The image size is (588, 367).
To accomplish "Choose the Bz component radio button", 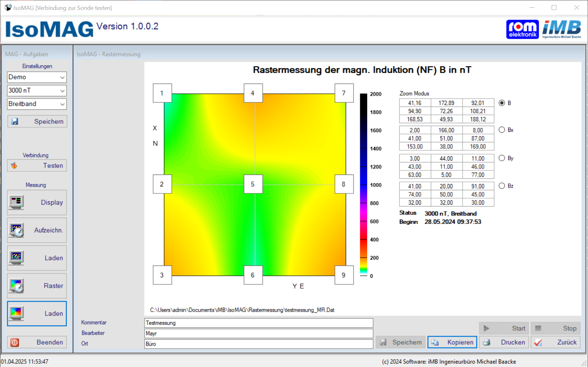I will [502, 186].
